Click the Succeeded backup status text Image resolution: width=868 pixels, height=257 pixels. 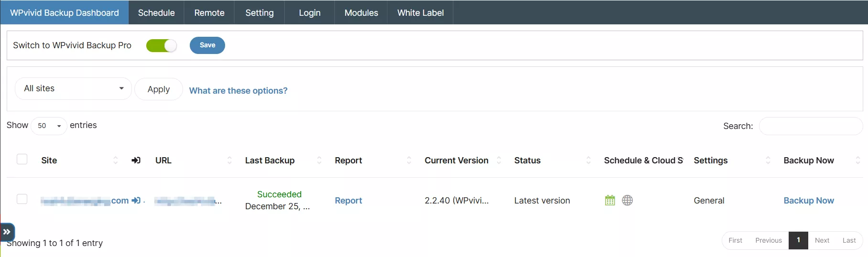[279, 194]
